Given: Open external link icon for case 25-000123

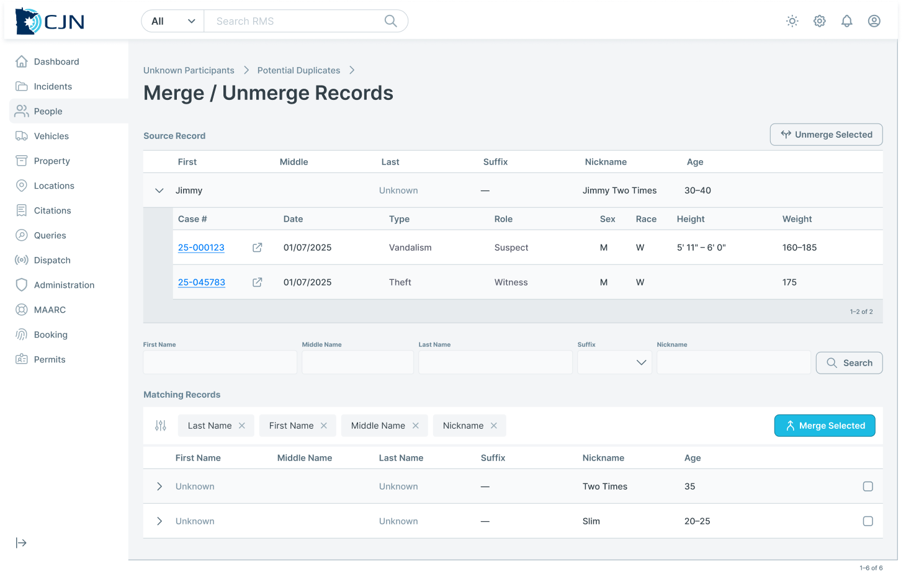Looking at the screenshot, I should 258,248.
